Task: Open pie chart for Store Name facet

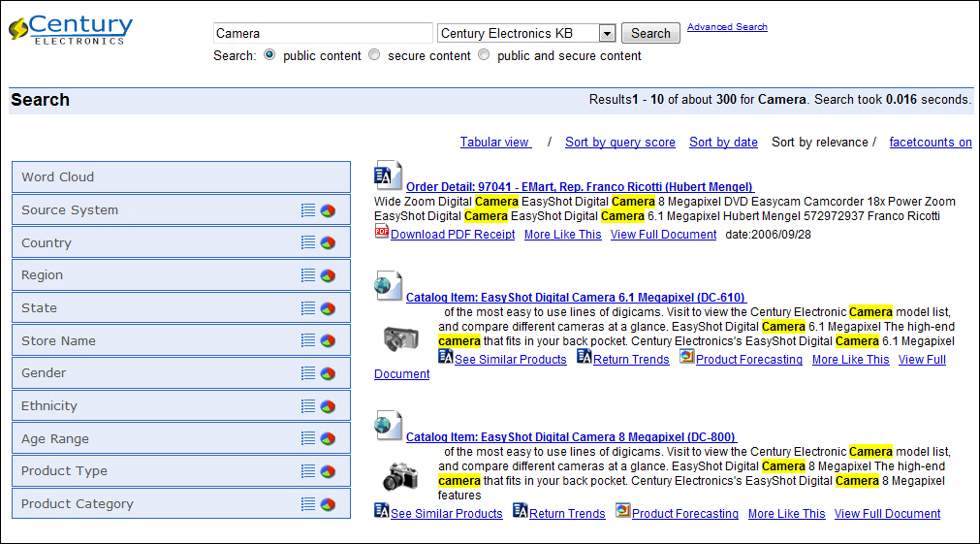Action: click(329, 340)
